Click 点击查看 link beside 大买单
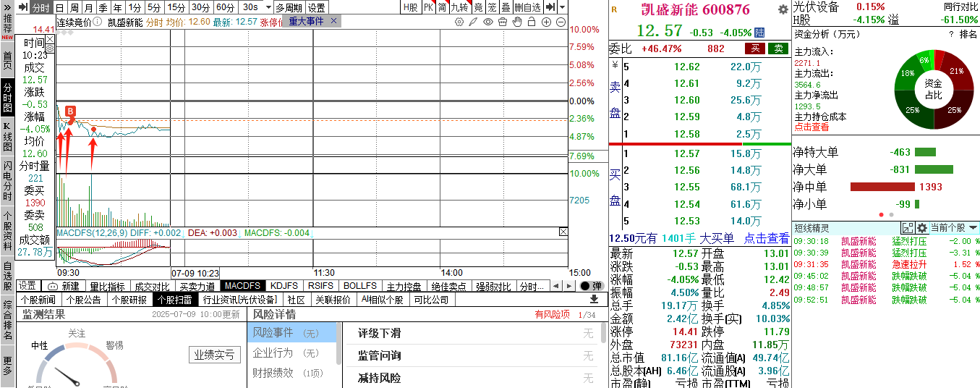Viewport: 980px width, 388px height. click(x=767, y=238)
